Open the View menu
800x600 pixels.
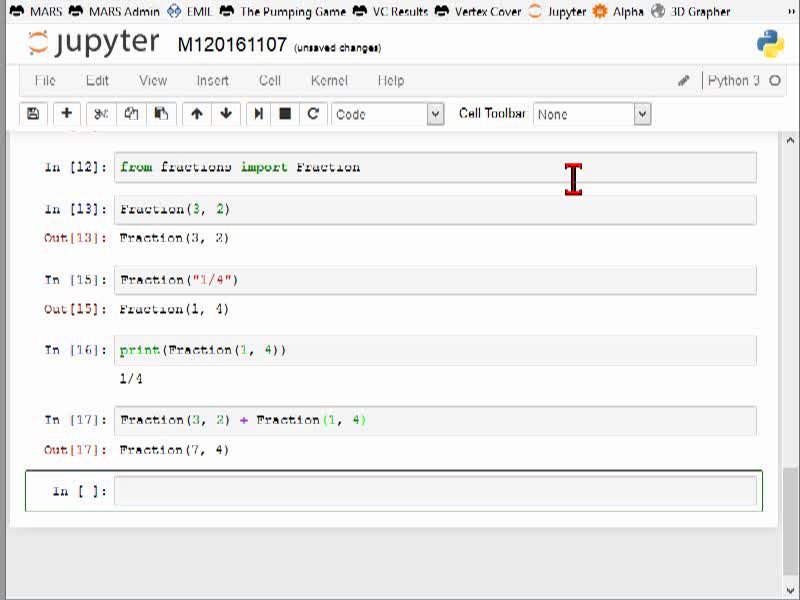[153, 81]
